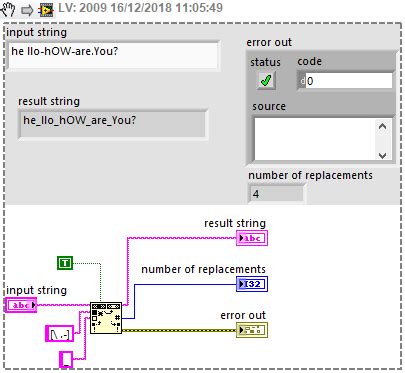Click the 'error out' cluster label
This screenshot has width=405, height=373.
pyautogui.click(x=269, y=42)
